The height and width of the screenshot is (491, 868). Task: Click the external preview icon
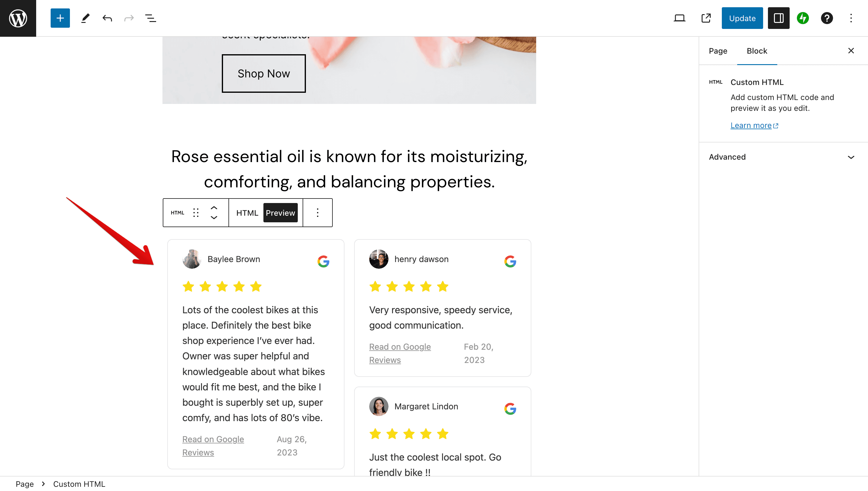point(706,18)
